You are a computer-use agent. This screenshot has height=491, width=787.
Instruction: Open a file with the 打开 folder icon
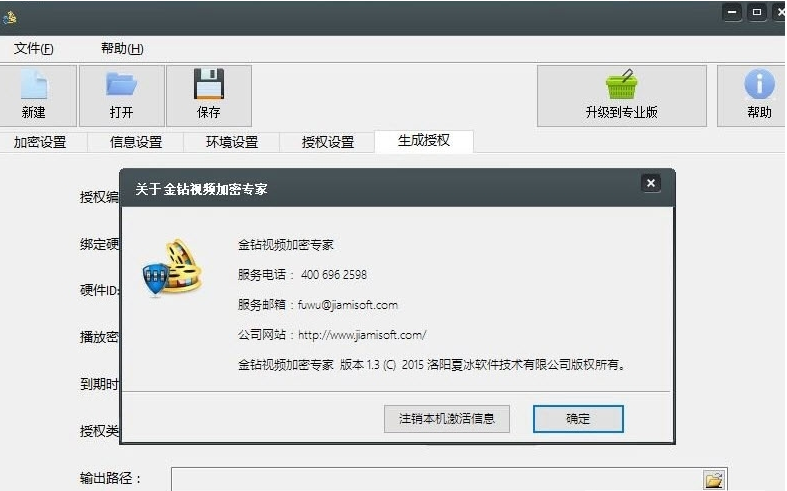pyautogui.click(x=121, y=84)
